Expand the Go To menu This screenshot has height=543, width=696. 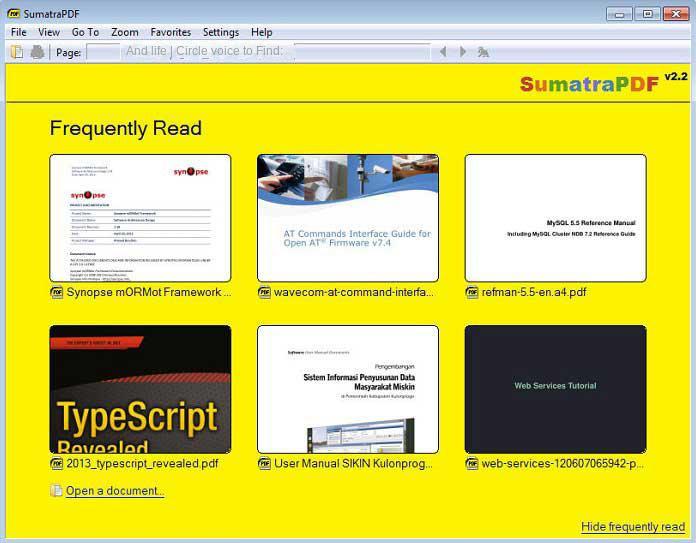pyautogui.click(x=85, y=32)
